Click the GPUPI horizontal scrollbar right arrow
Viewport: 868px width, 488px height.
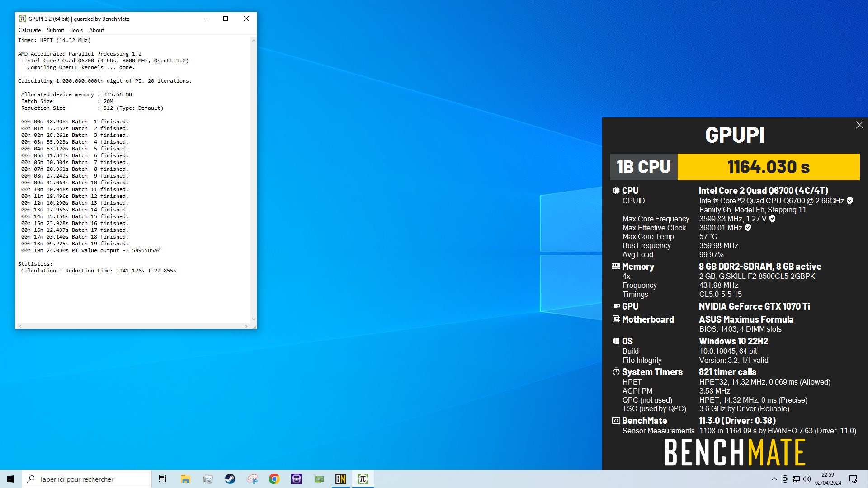(x=246, y=326)
